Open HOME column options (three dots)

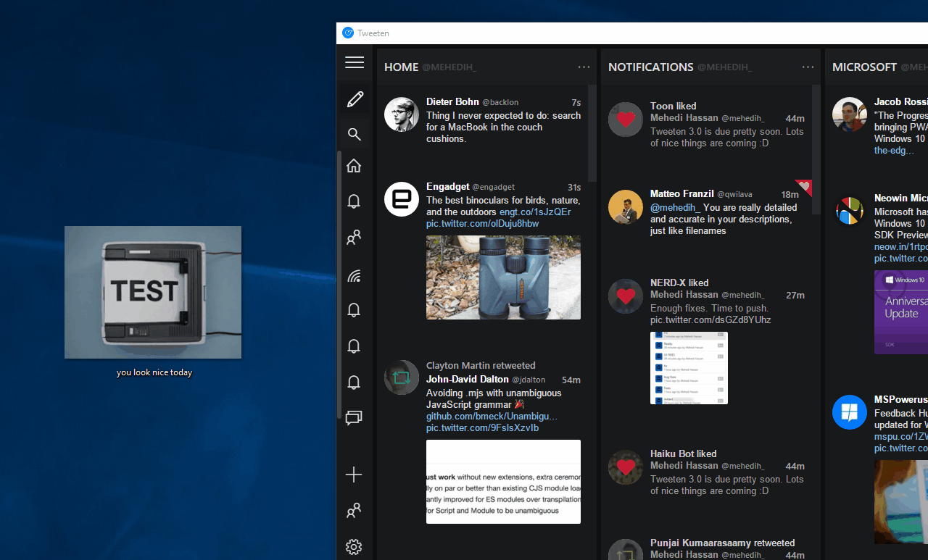[x=584, y=67]
